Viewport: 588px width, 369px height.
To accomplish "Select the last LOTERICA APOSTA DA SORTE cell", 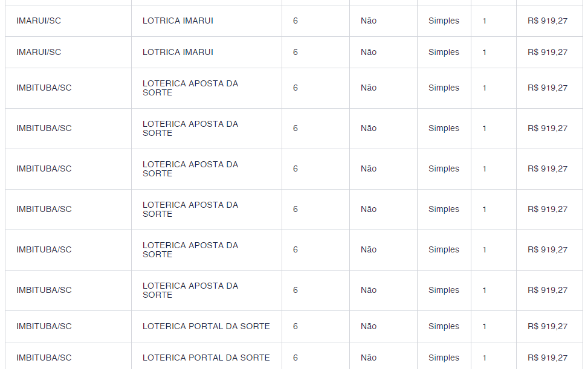I will tap(190, 290).
